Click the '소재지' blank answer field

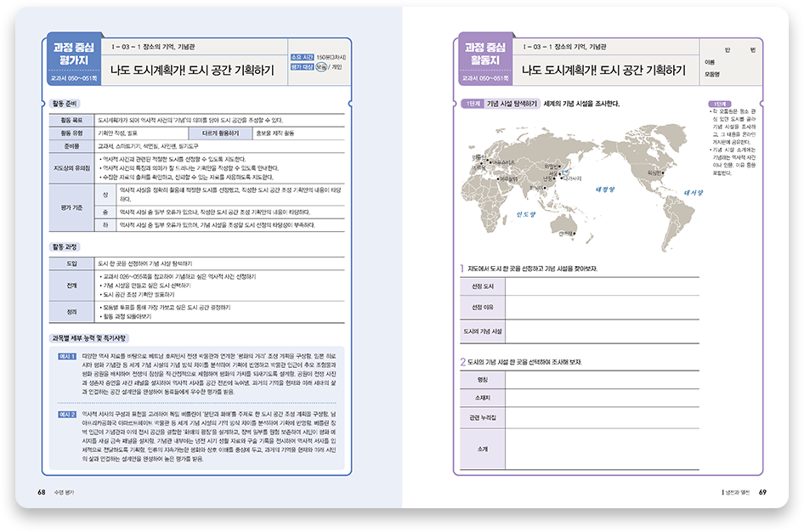[602, 398]
